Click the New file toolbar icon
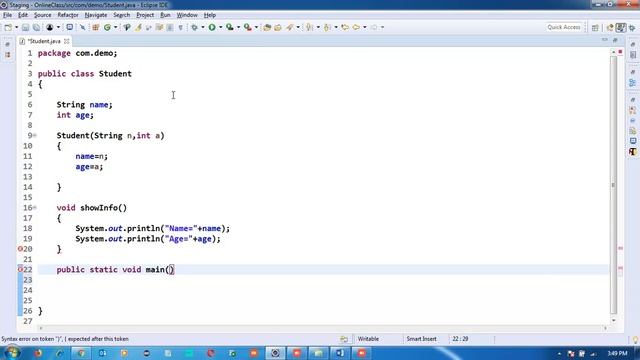The width and height of the screenshot is (640, 360). (8, 27)
